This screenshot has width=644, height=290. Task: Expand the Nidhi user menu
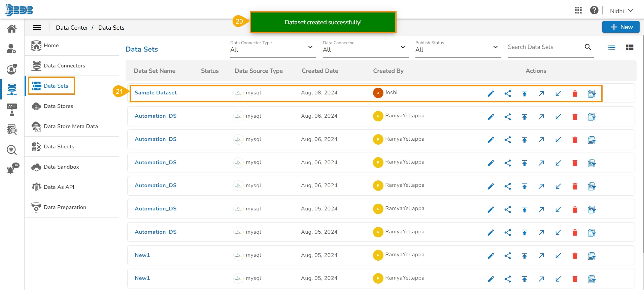tap(621, 11)
